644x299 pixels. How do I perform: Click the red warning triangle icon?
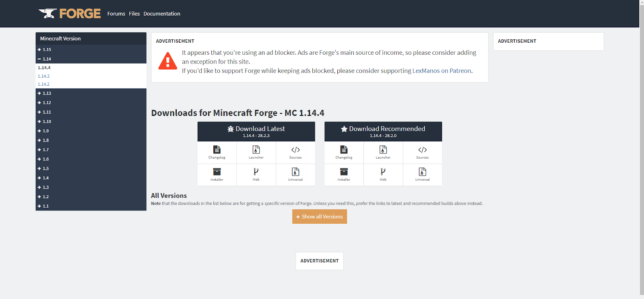coord(168,61)
